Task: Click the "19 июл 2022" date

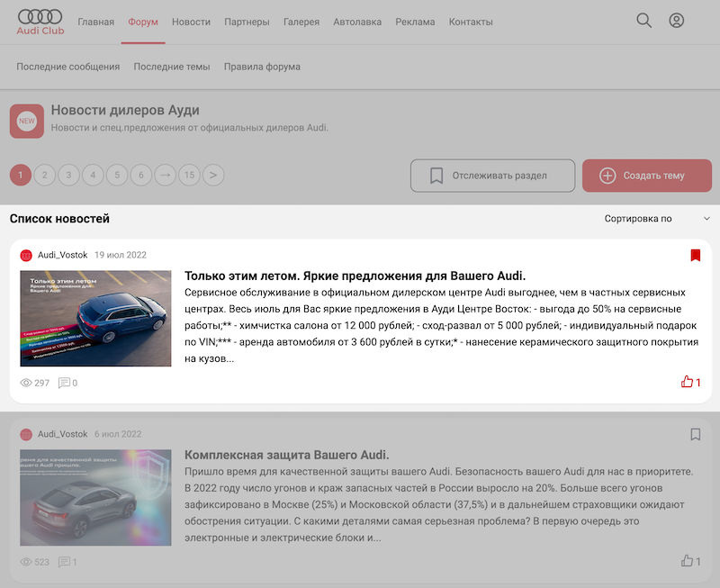Action: 121,255
